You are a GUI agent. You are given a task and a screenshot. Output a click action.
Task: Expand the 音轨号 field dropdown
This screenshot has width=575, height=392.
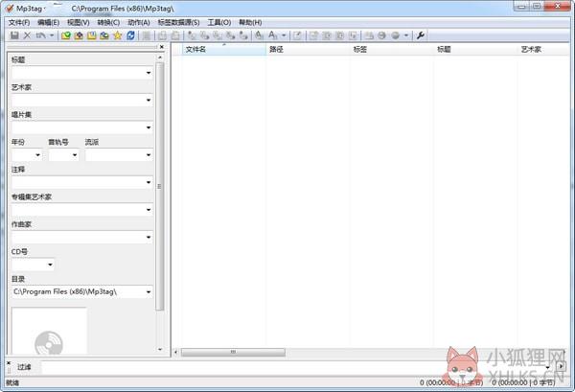pyautogui.click(x=75, y=155)
